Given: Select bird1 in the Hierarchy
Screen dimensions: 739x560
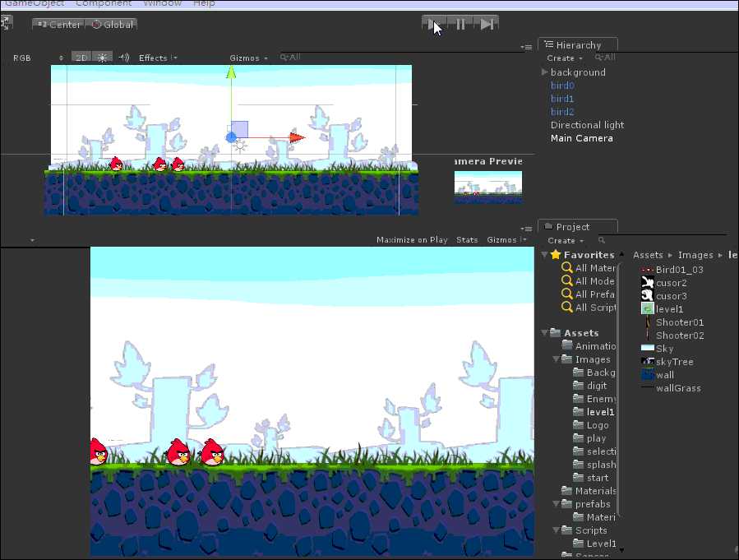Looking at the screenshot, I should tap(562, 99).
